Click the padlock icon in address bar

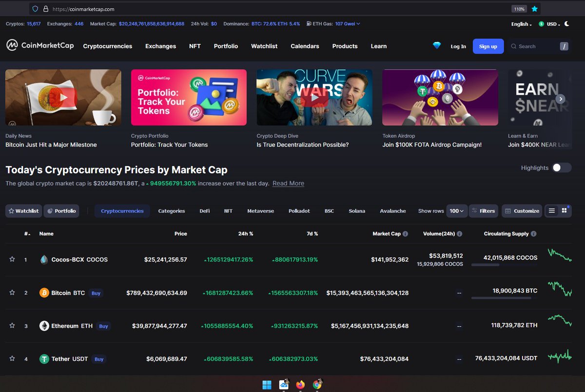(x=46, y=9)
